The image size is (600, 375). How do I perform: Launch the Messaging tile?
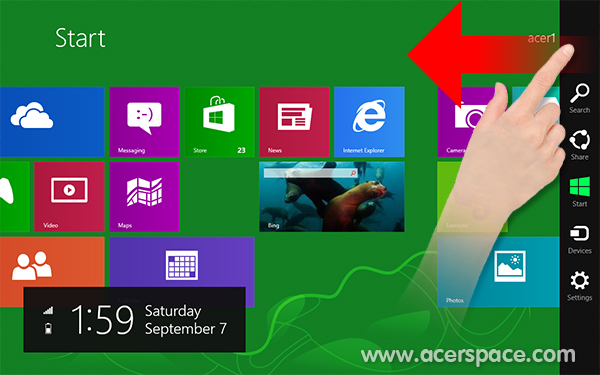click(x=144, y=122)
